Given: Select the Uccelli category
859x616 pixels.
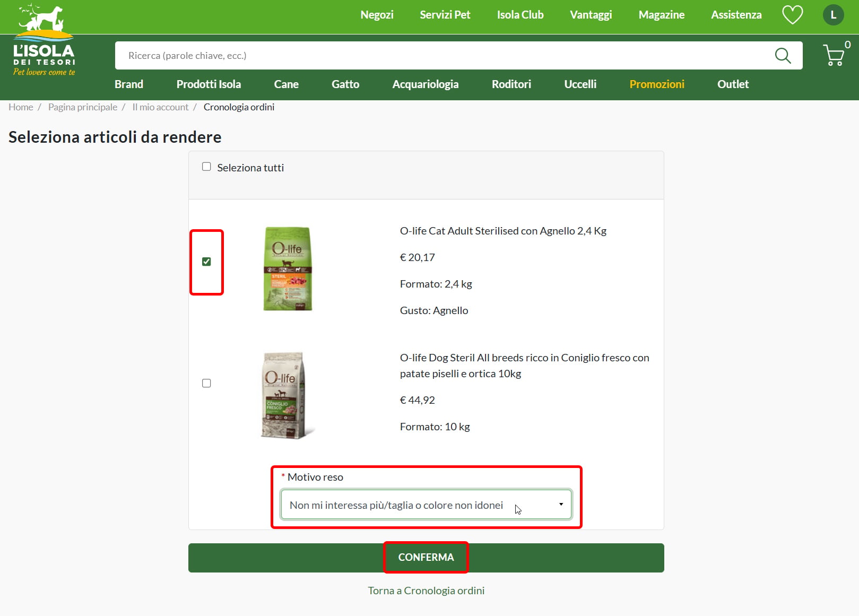Looking at the screenshot, I should click(580, 84).
